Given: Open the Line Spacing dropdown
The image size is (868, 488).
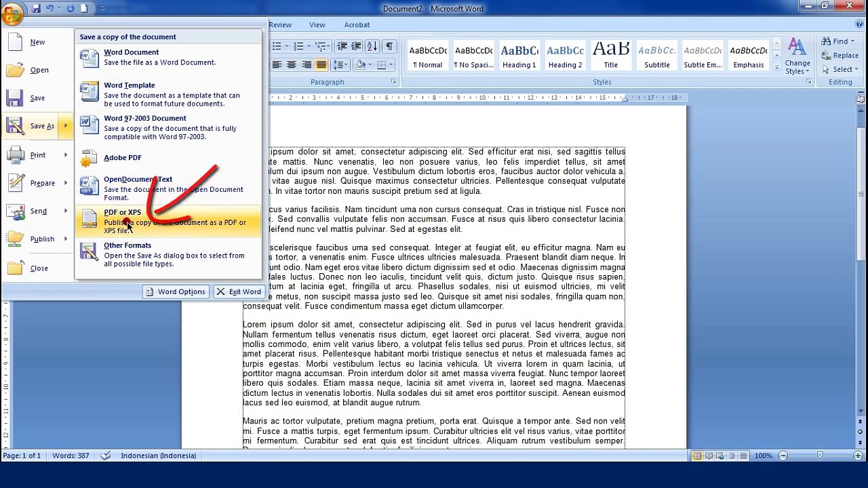Looking at the screenshot, I should pos(341,65).
